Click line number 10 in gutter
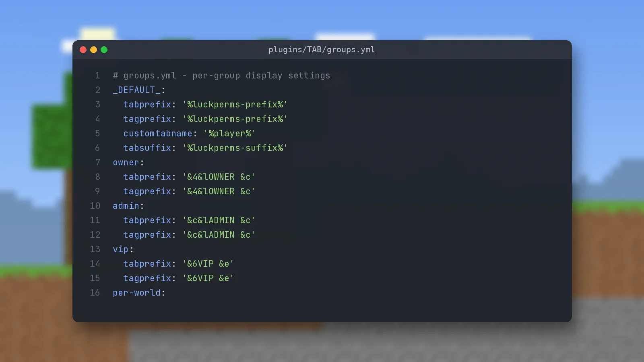Viewport: 644px width, 362px height. click(95, 206)
